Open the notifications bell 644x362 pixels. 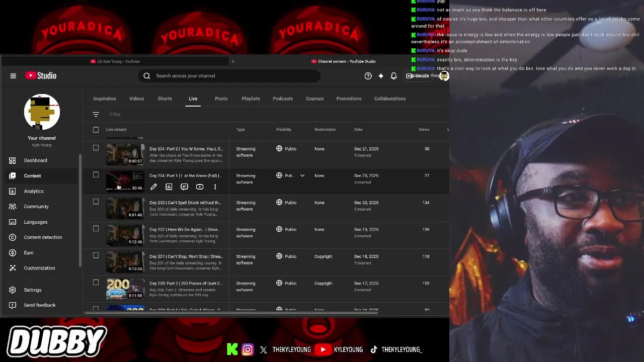click(394, 76)
